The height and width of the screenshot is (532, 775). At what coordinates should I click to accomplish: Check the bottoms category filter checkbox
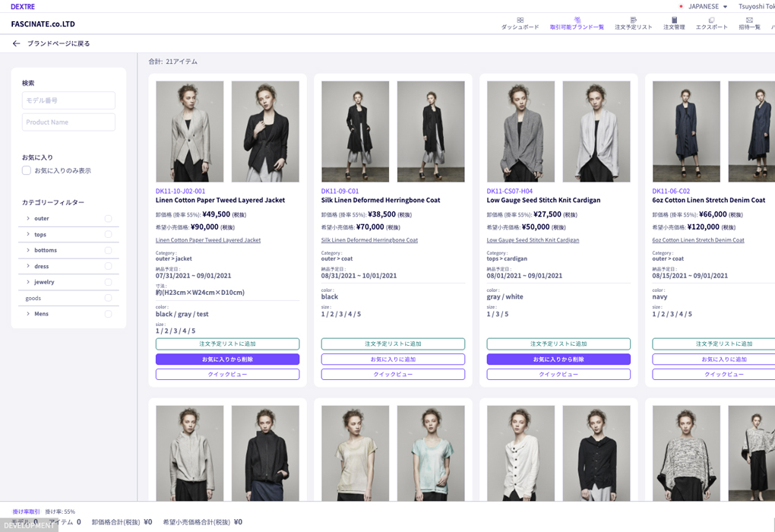tap(108, 250)
